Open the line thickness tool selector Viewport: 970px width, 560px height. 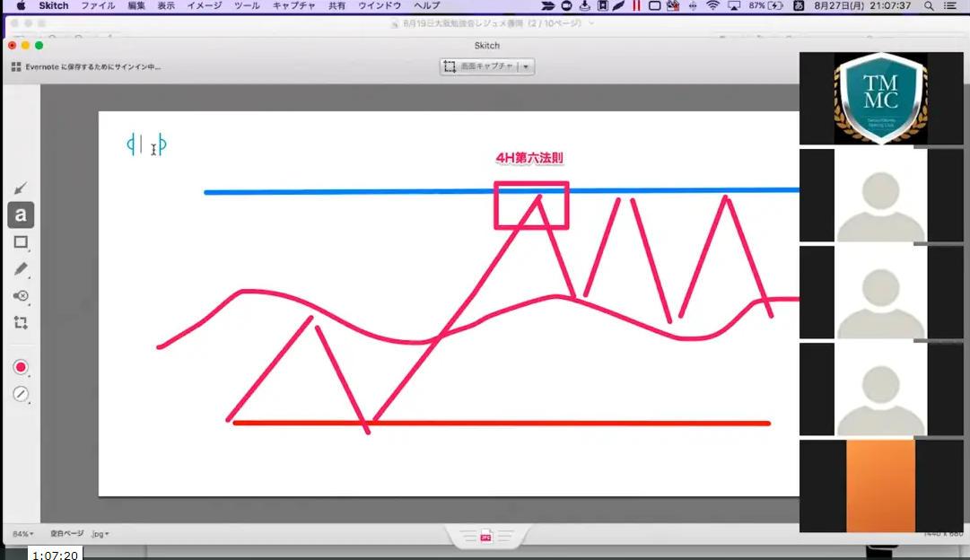coord(21,394)
